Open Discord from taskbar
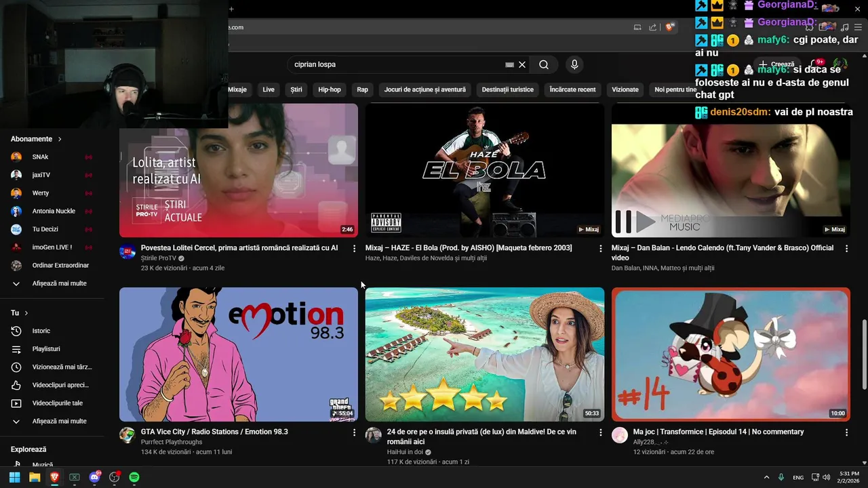The width and height of the screenshot is (868, 488). click(94, 477)
